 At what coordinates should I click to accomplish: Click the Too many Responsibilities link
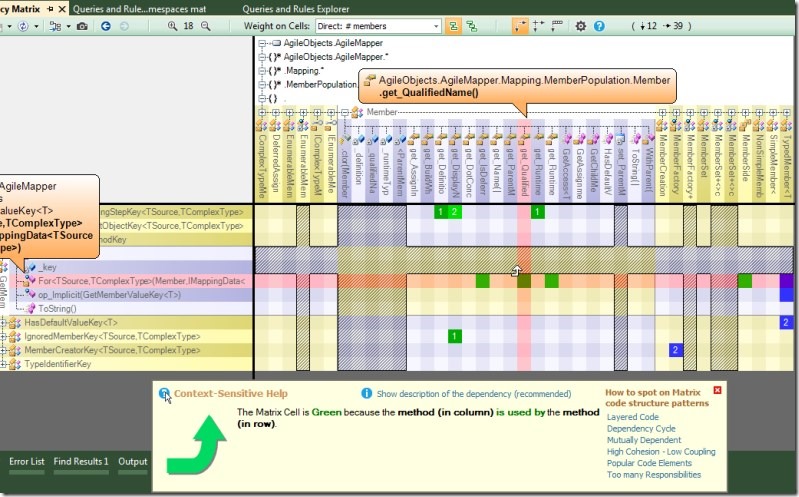(x=653, y=475)
